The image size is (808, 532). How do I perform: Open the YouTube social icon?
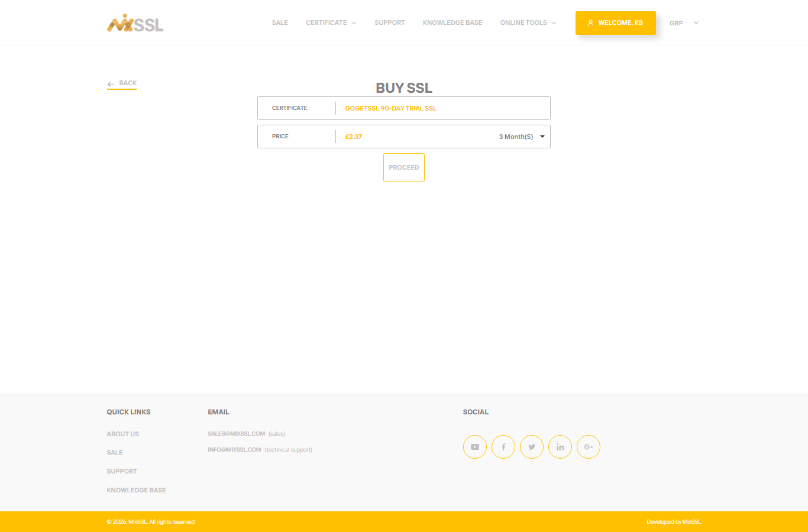click(475, 447)
